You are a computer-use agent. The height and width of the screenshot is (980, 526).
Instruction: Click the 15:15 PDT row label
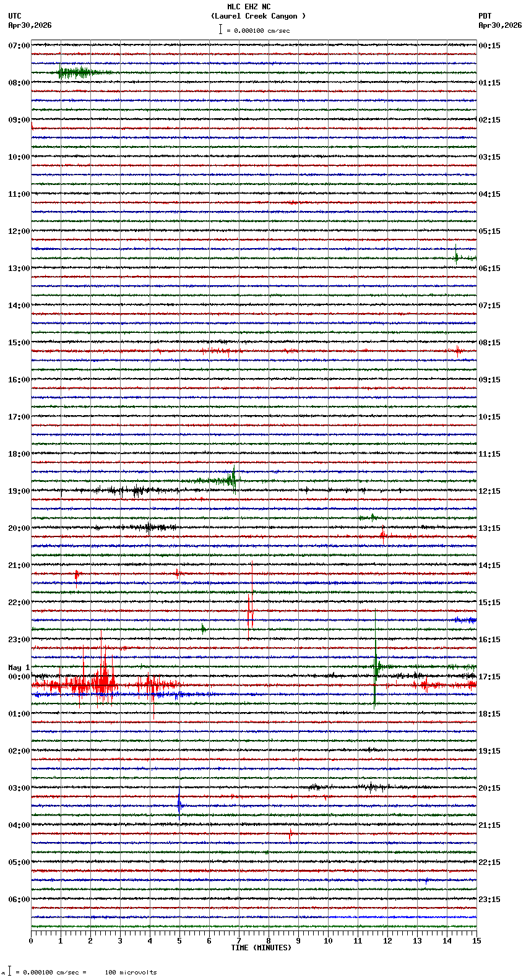tap(489, 603)
